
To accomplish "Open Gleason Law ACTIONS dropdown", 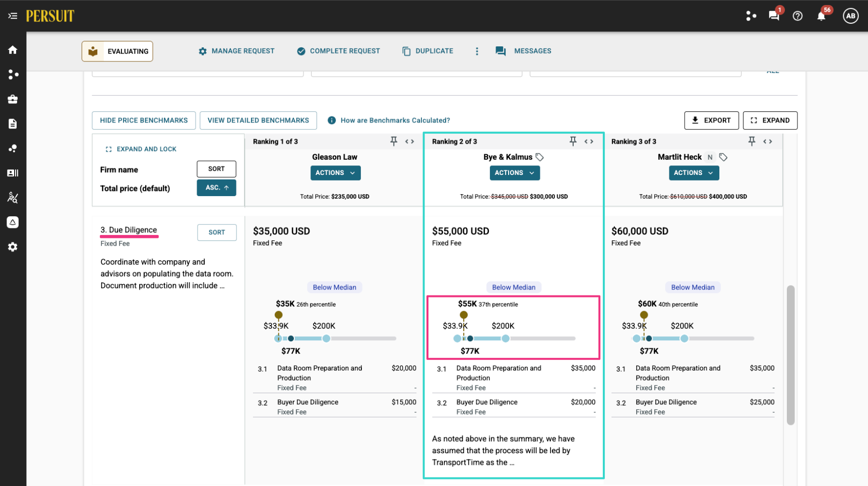I will click(x=335, y=173).
